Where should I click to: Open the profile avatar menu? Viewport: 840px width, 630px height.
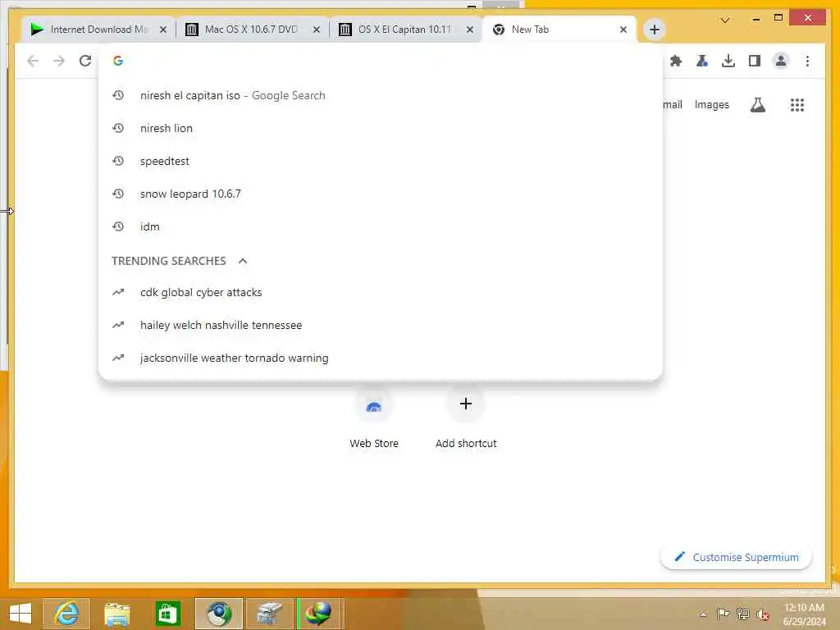point(781,61)
